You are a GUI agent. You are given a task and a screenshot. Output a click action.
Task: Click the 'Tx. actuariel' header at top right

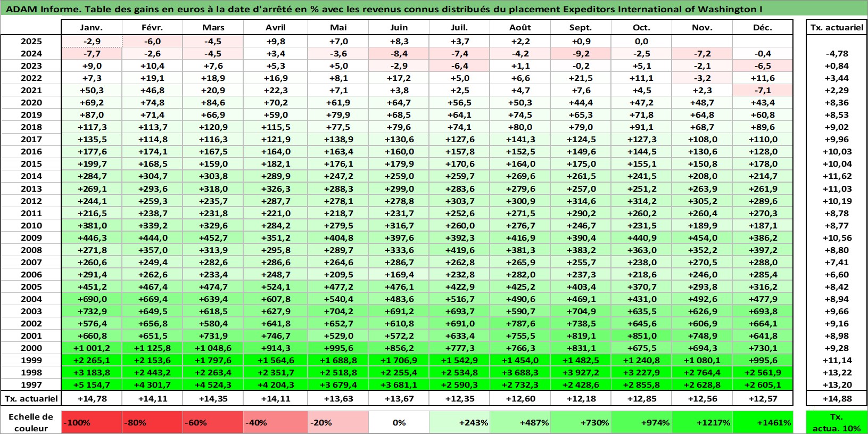(837, 27)
